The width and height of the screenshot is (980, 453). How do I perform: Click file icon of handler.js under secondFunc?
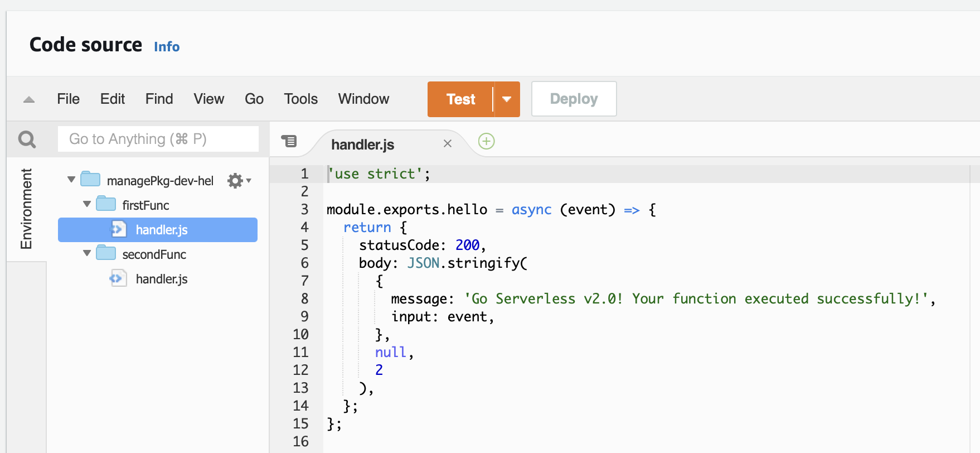pyautogui.click(x=118, y=278)
